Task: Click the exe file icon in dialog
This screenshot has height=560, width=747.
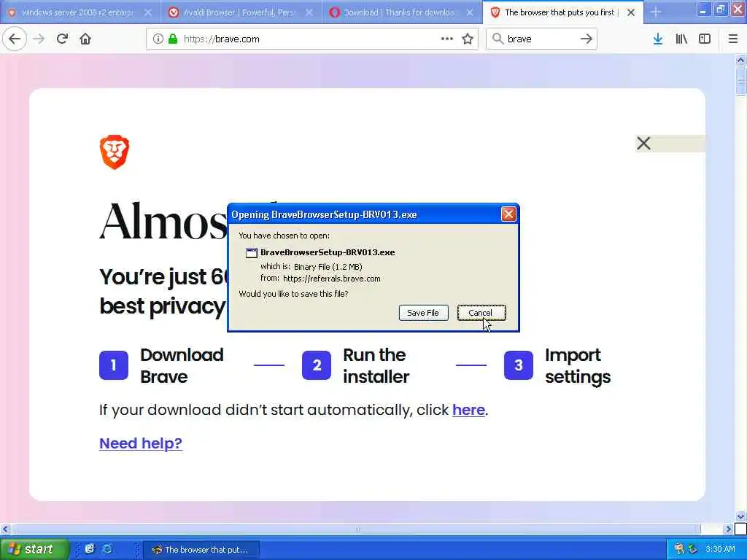Action: point(252,253)
